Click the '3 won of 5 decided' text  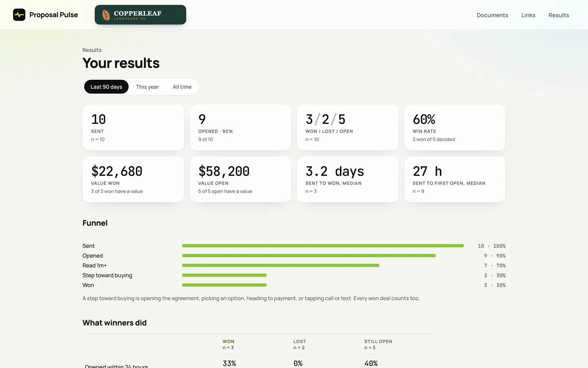(x=434, y=139)
